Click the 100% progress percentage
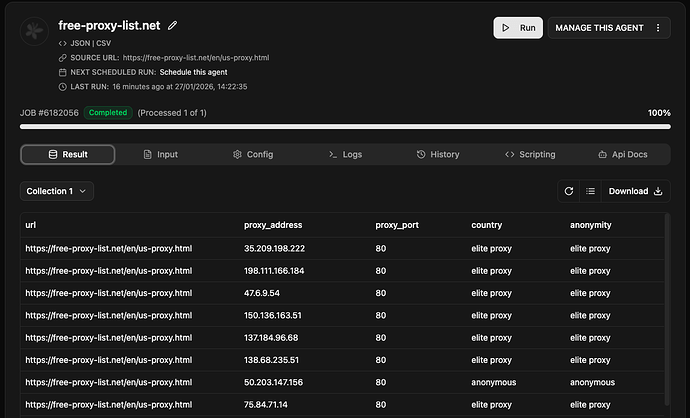This screenshot has width=690, height=418. pyautogui.click(x=659, y=113)
